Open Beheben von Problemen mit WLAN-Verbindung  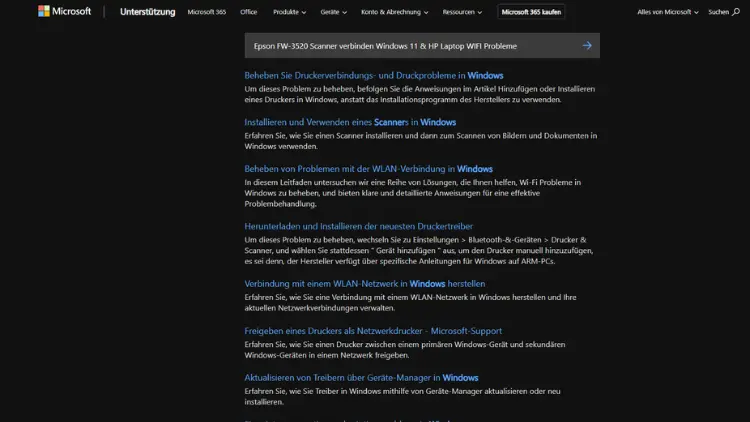click(x=368, y=169)
